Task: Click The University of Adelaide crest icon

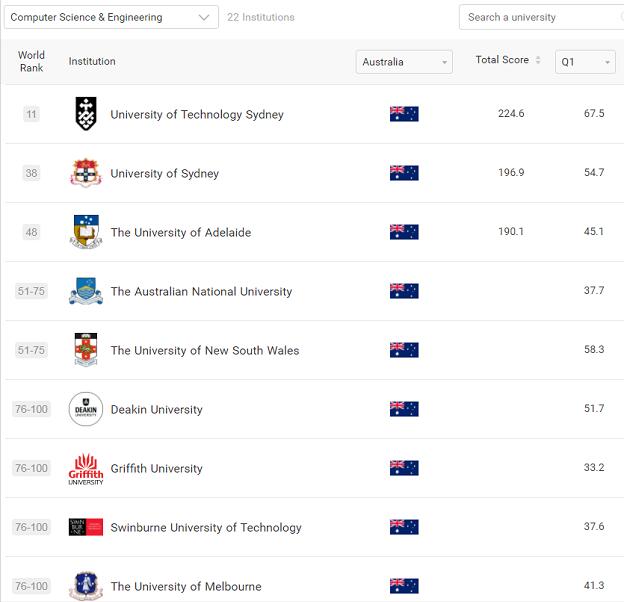Action: point(86,232)
